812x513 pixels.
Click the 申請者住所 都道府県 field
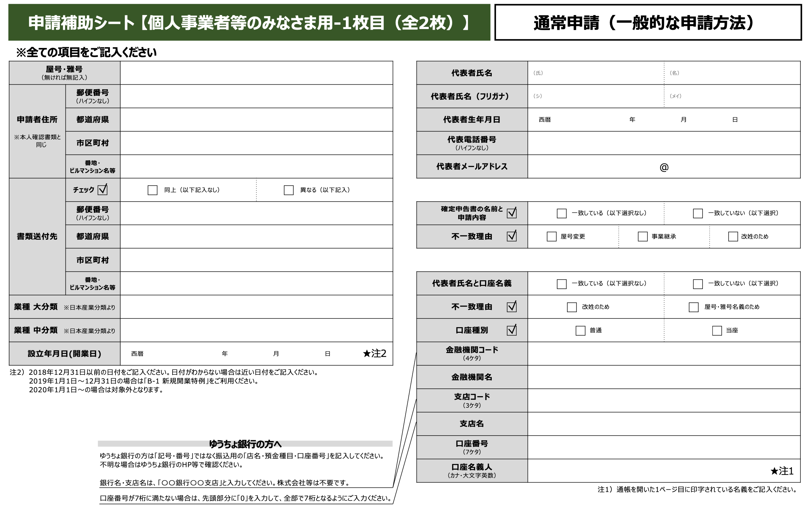257,120
